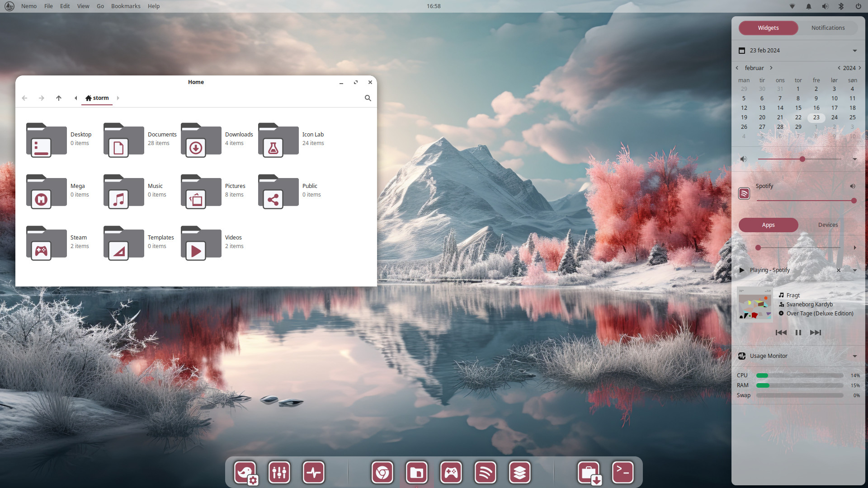
Task: Open the Steam folder
Action: (x=46, y=244)
